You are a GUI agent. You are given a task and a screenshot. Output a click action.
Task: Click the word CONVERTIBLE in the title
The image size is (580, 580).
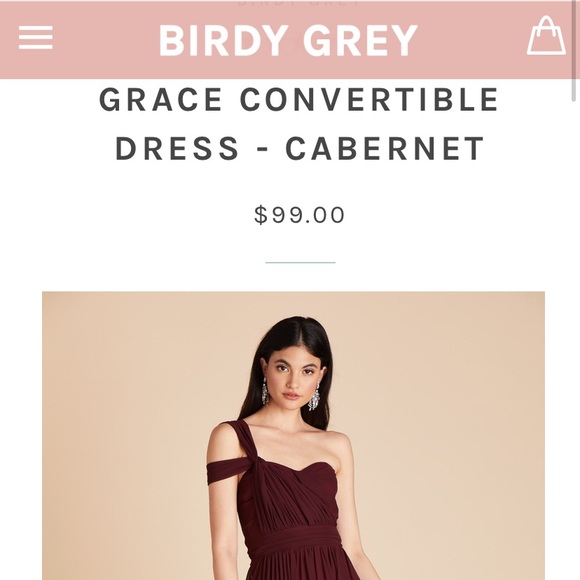tap(370, 100)
